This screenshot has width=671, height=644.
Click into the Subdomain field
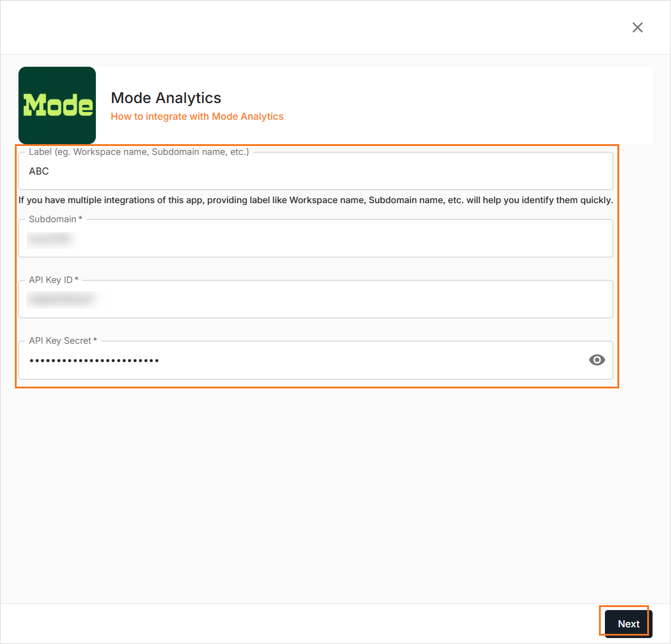[x=316, y=238]
